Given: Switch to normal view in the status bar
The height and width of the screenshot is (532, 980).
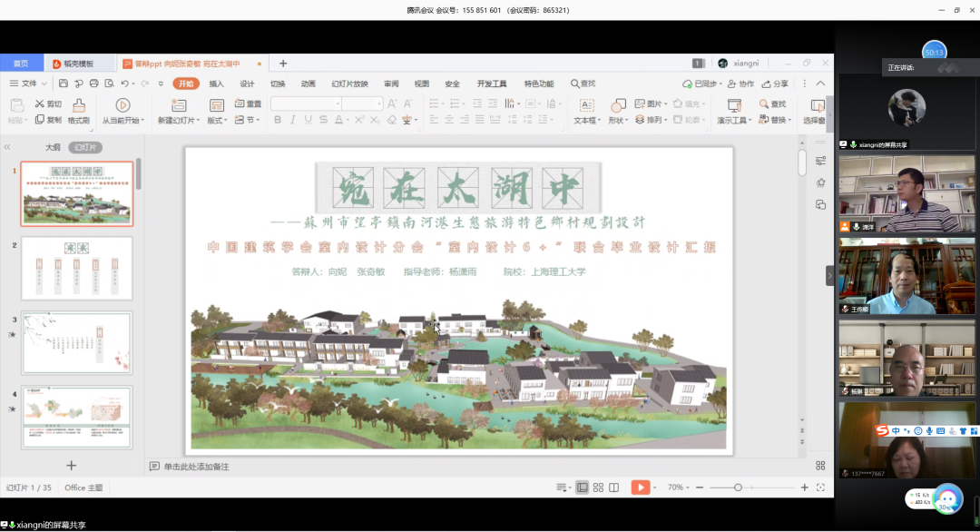Looking at the screenshot, I should click(x=582, y=488).
